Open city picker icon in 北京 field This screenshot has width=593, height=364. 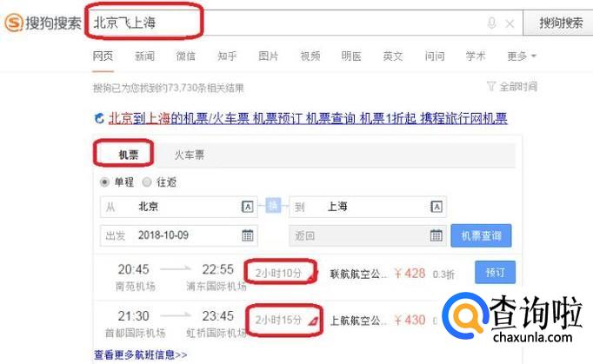tap(247, 207)
